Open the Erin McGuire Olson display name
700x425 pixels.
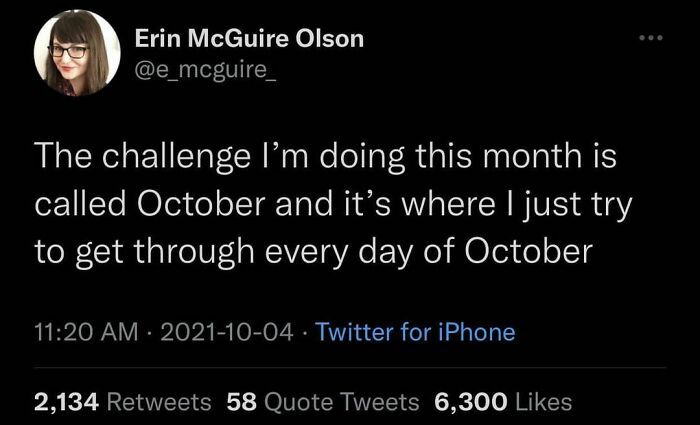[x=249, y=40]
